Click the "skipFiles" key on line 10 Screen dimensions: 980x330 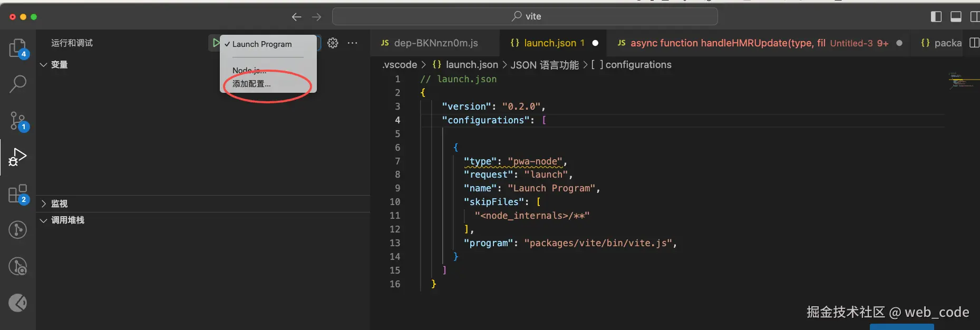point(494,202)
